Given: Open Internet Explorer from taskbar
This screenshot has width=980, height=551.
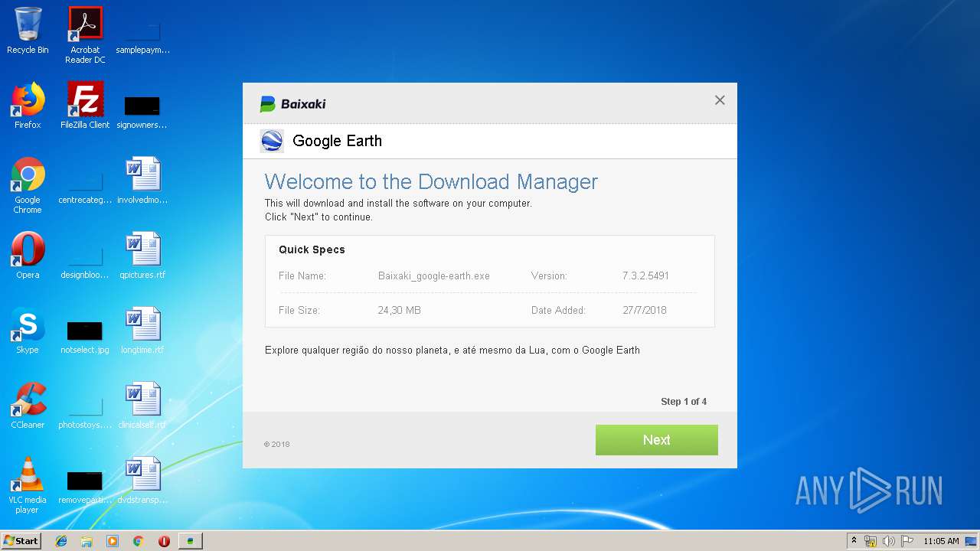Looking at the screenshot, I should pyautogui.click(x=61, y=541).
